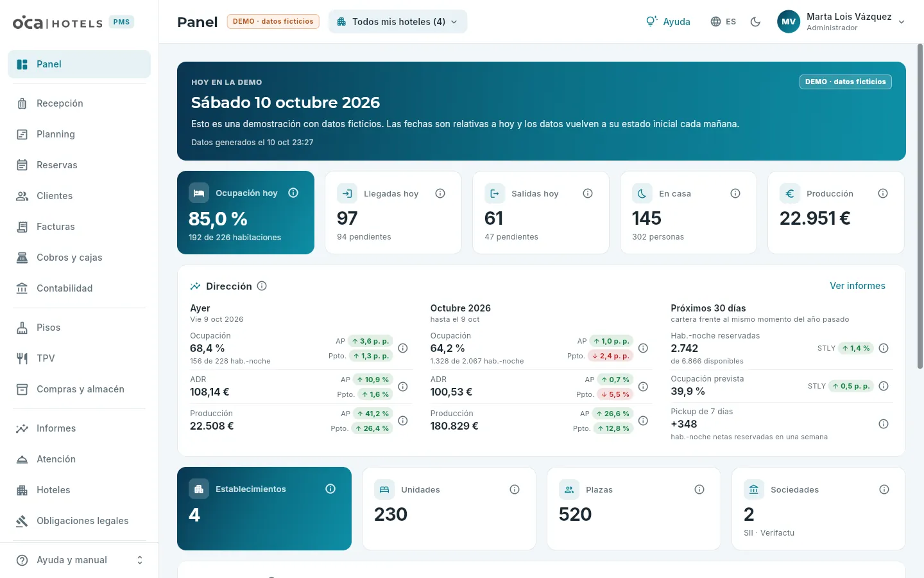Select the Establecimientos card
This screenshot has height=578, width=924.
pyautogui.click(x=264, y=509)
